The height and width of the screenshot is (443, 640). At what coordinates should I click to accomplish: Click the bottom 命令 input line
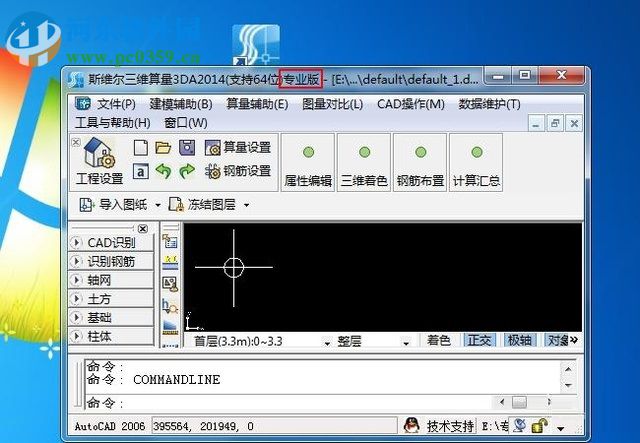tap(288, 403)
